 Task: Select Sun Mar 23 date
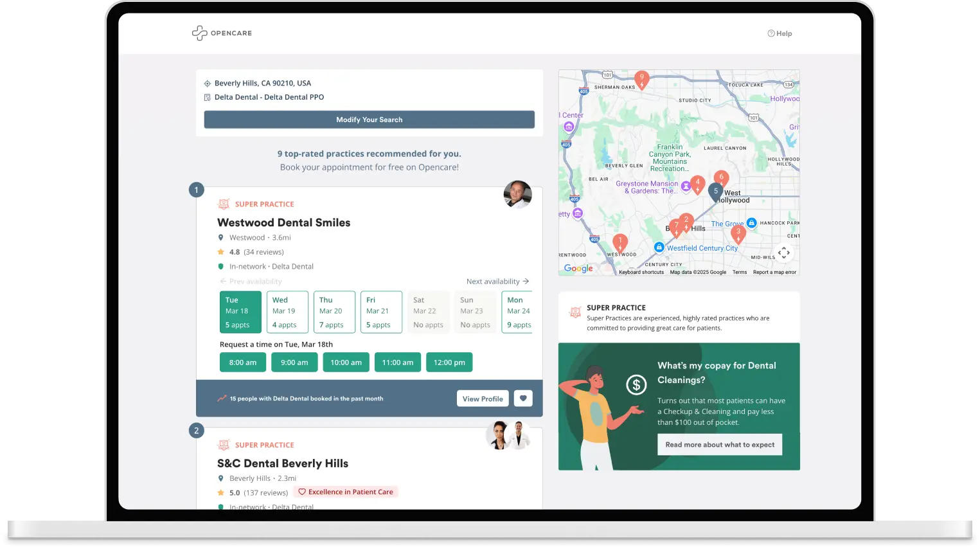pos(475,312)
